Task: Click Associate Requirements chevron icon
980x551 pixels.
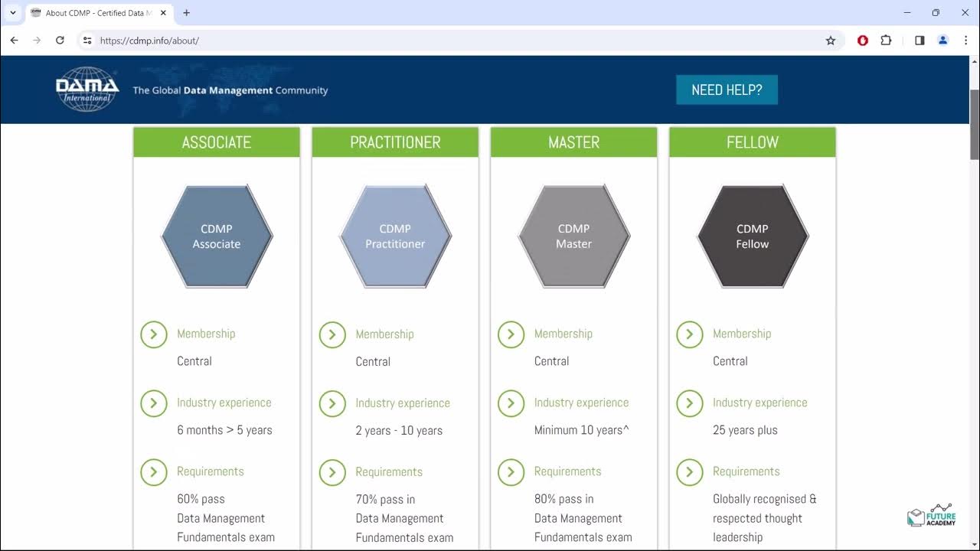Action: tap(154, 472)
